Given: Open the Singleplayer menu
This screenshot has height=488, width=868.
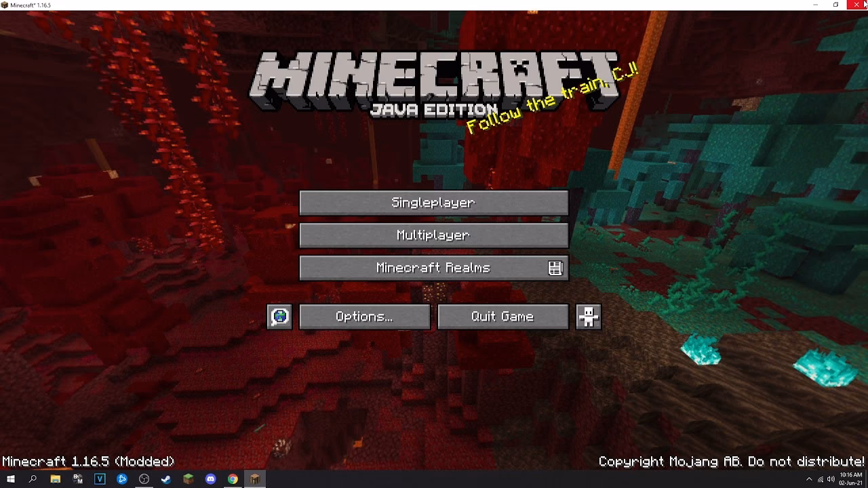Looking at the screenshot, I should [433, 203].
